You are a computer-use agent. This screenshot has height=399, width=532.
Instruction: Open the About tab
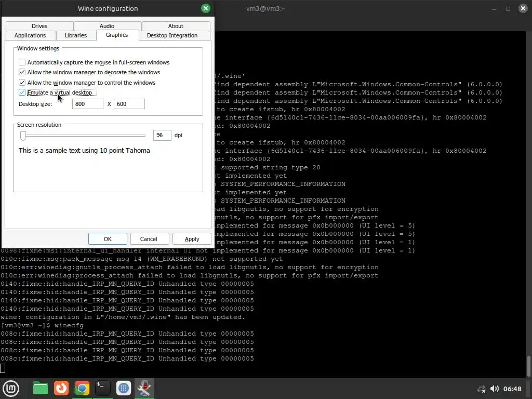click(176, 26)
